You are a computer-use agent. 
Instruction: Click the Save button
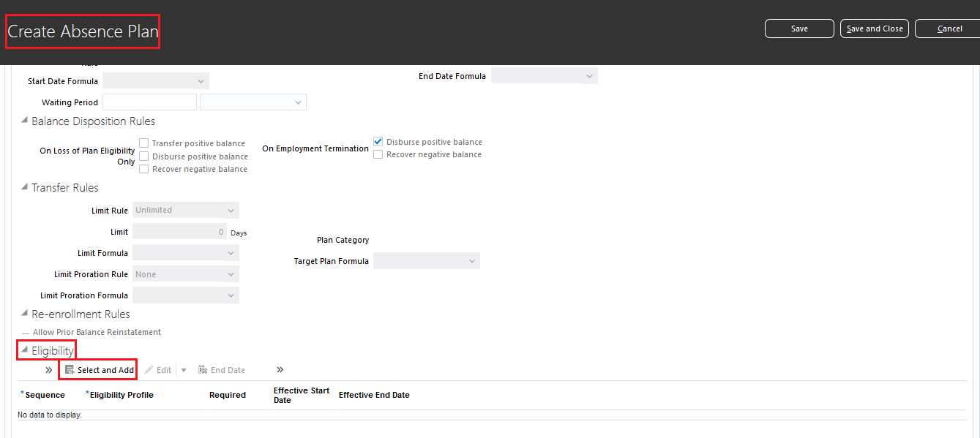798,29
